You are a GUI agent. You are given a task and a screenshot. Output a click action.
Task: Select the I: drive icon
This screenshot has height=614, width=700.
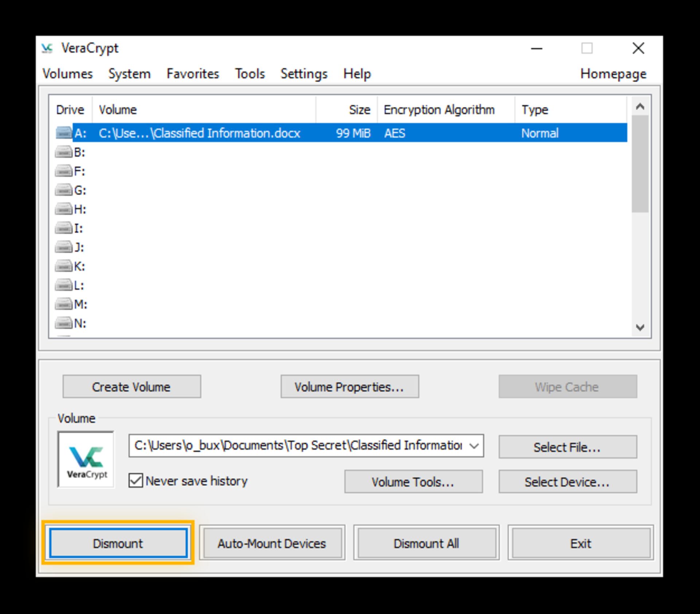64,228
